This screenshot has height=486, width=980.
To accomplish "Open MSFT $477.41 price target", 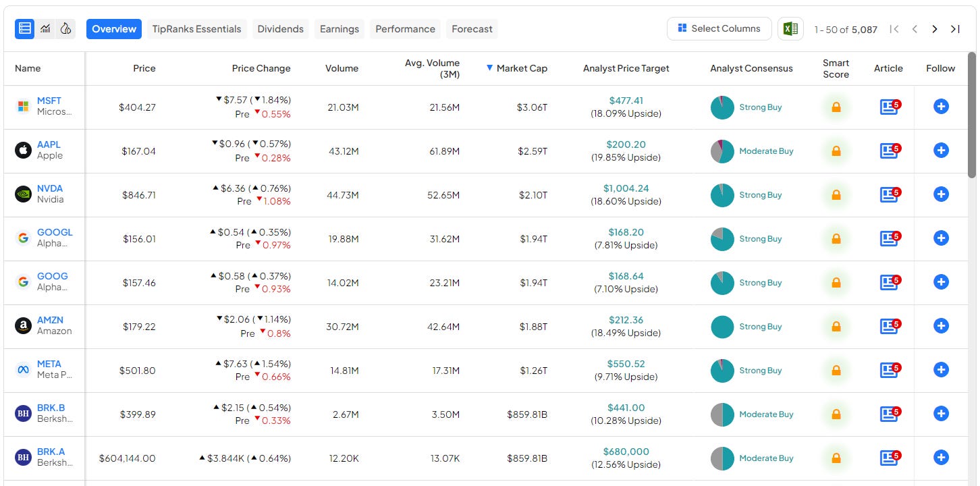I will [x=626, y=101].
